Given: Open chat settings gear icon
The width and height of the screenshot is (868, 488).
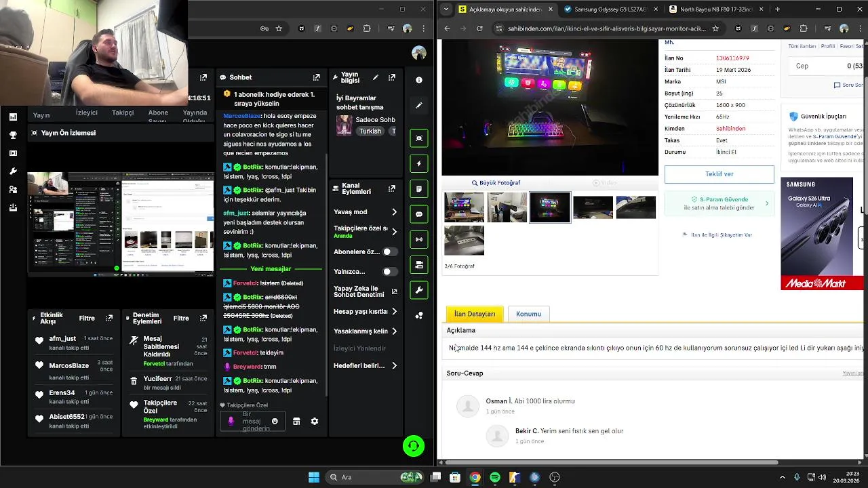Looking at the screenshot, I should (x=315, y=421).
